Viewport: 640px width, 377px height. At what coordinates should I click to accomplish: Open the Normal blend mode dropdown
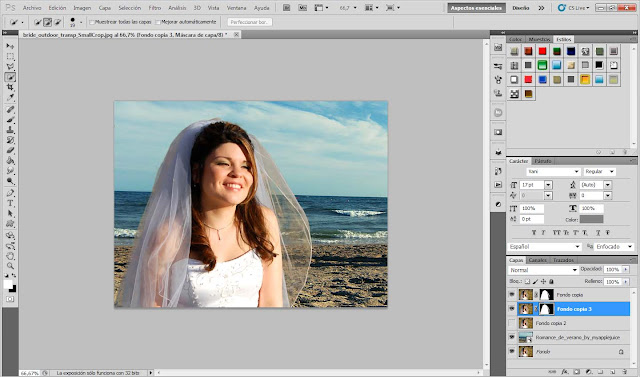pyautogui.click(x=543, y=270)
